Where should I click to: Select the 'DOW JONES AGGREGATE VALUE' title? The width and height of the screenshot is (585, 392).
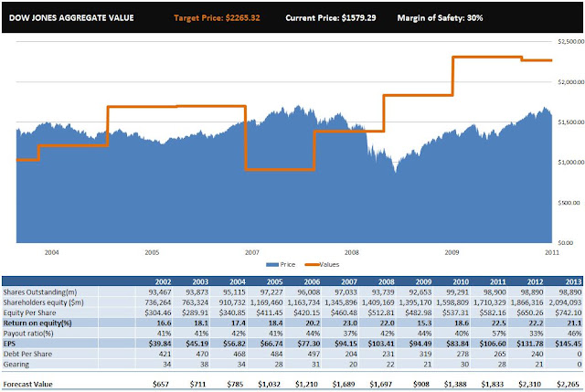click(x=71, y=18)
